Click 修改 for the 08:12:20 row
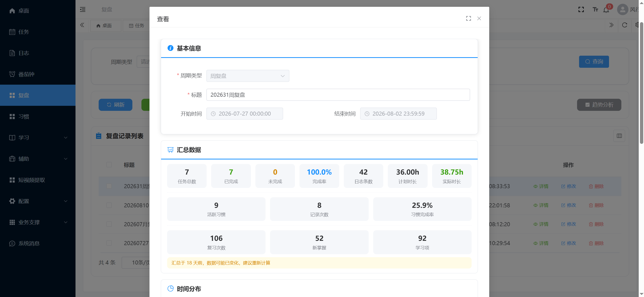This screenshot has width=644, height=297. pos(569,224)
